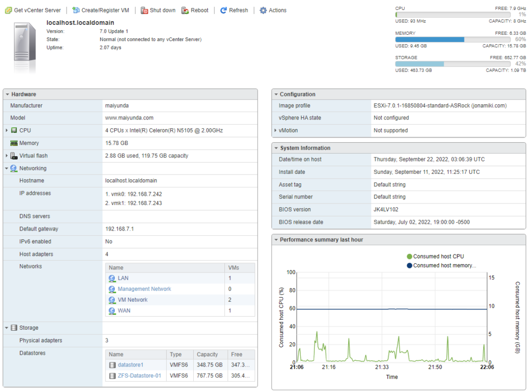Click the Get vCenter Server icon
The image size is (532, 392).
pos(8,10)
